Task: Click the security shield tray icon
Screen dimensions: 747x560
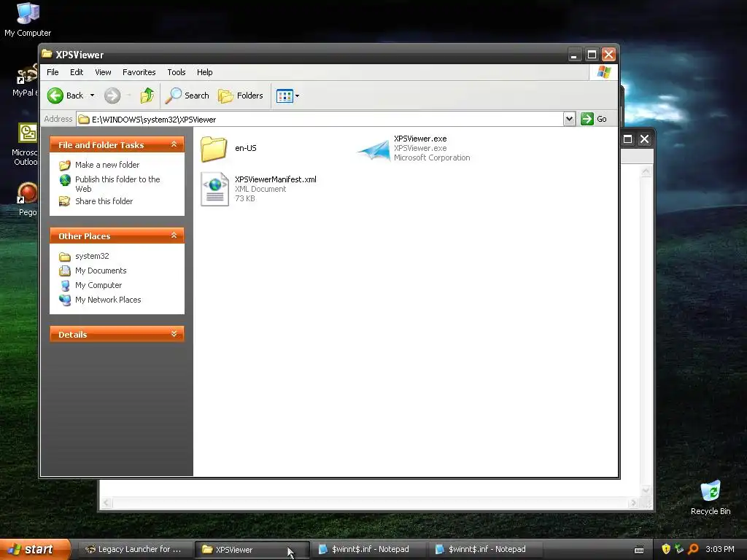Action: pyautogui.click(x=666, y=549)
